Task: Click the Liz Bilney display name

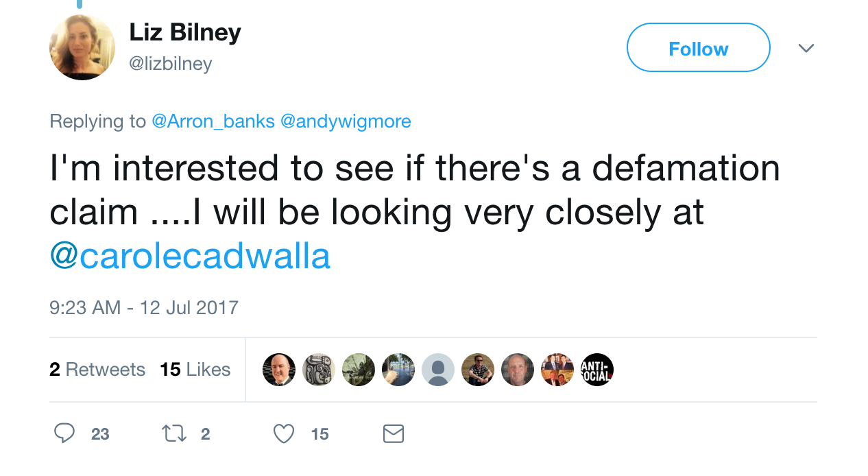Action: pyautogui.click(x=185, y=32)
